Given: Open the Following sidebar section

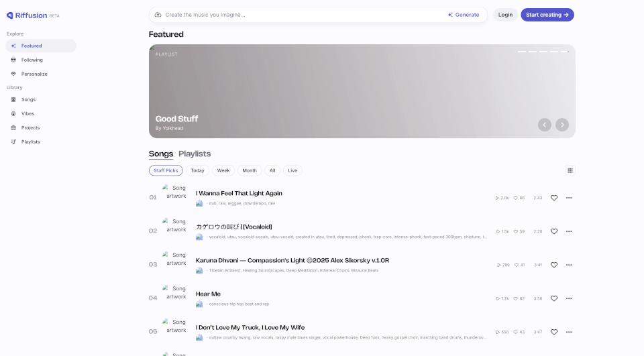Looking at the screenshot, I should pyautogui.click(x=32, y=60).
